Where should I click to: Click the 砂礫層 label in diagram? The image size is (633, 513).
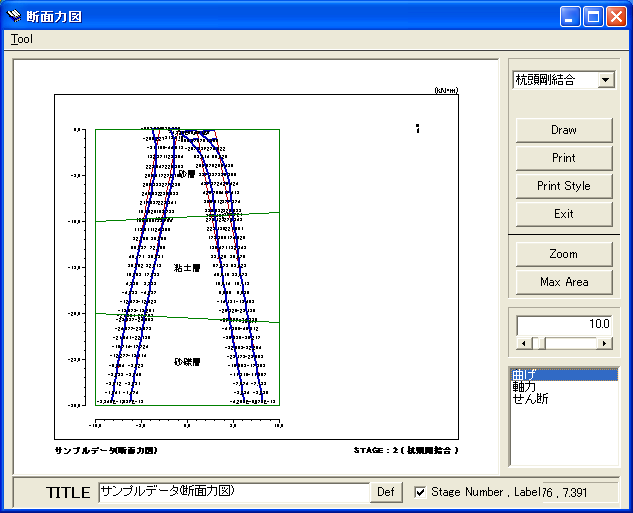tap(187, 362)
